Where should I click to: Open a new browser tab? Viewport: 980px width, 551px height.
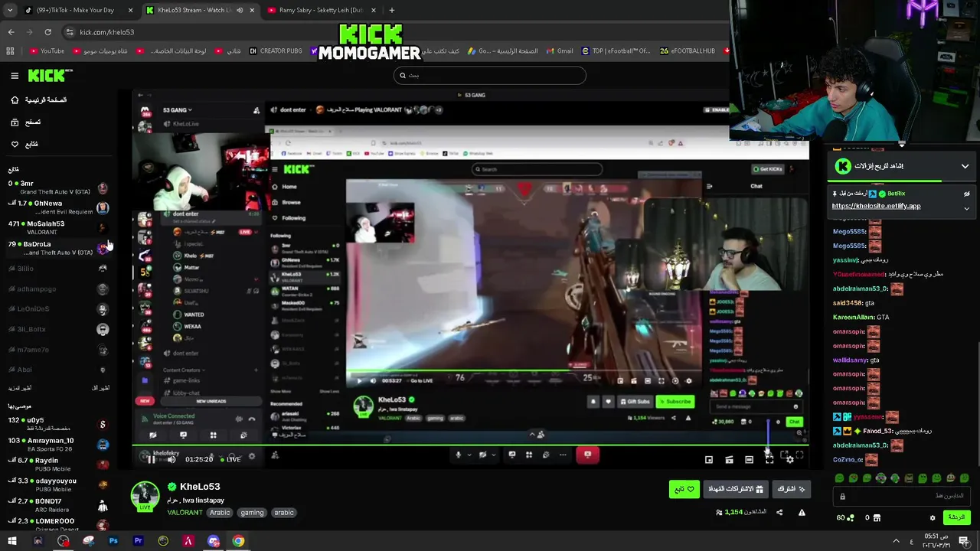coord(391,10)
